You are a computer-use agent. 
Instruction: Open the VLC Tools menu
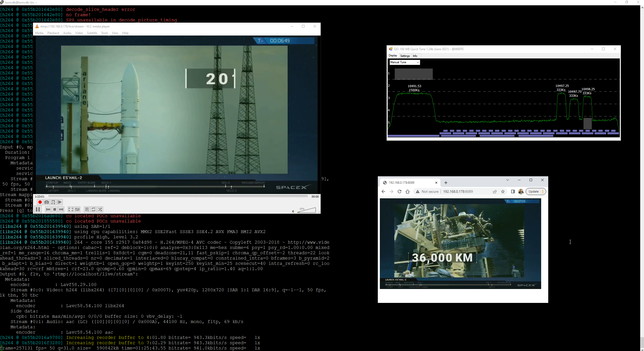click(x=104, y=33)
